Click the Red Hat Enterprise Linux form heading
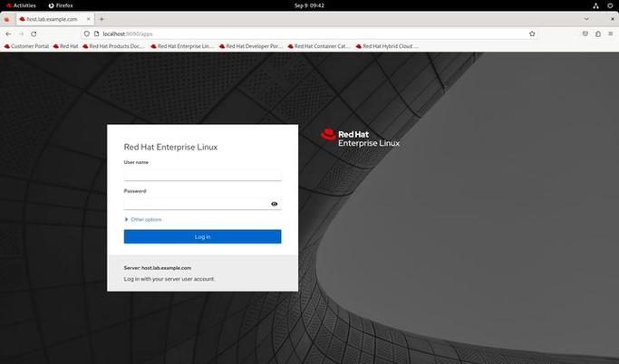Image resolution: width=619 pixels, height=364 pixels. [x=170, y=147]
